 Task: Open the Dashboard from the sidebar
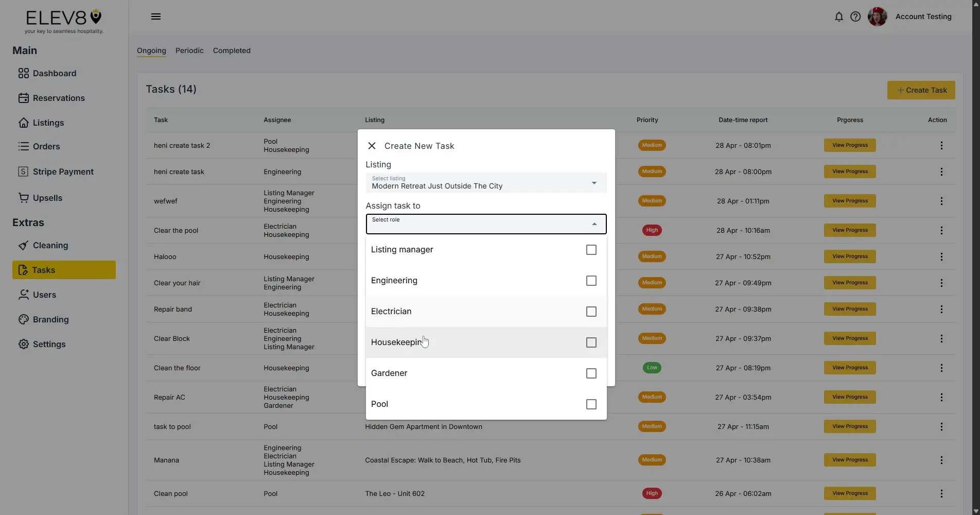54,73
